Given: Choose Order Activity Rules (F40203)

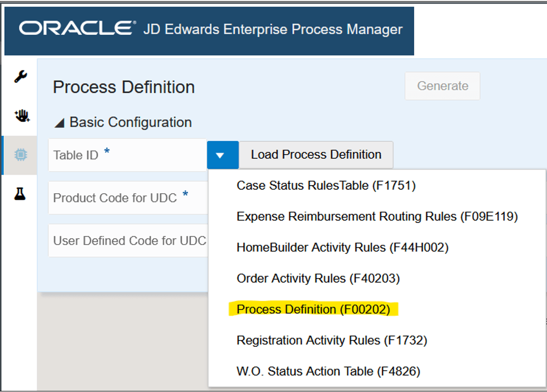Looking at the screenshot, I should pyautogui.click(x=318, y=278).
